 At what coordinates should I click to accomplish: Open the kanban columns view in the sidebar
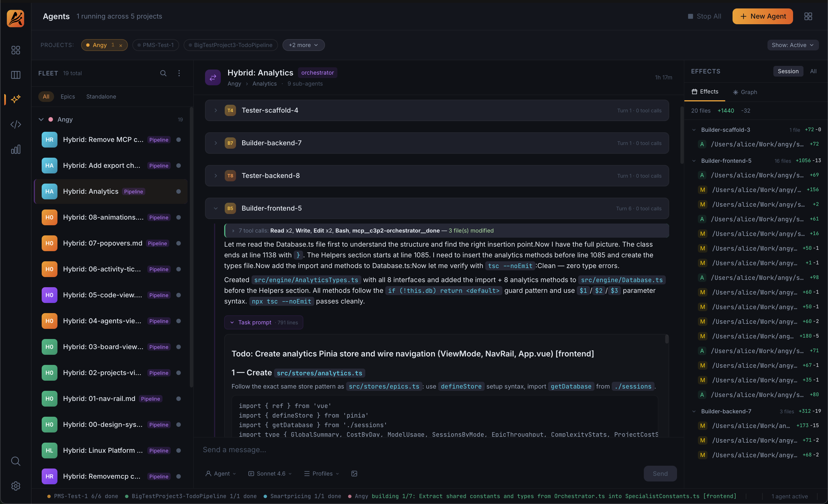pyautogui.click(x=15, y=75)
